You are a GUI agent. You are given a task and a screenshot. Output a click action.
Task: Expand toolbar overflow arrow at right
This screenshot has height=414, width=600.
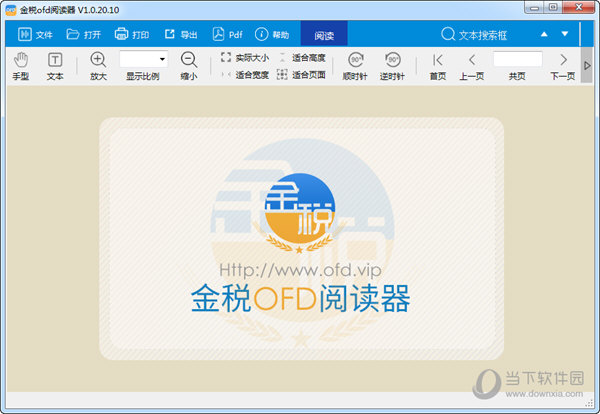(587, 65)
